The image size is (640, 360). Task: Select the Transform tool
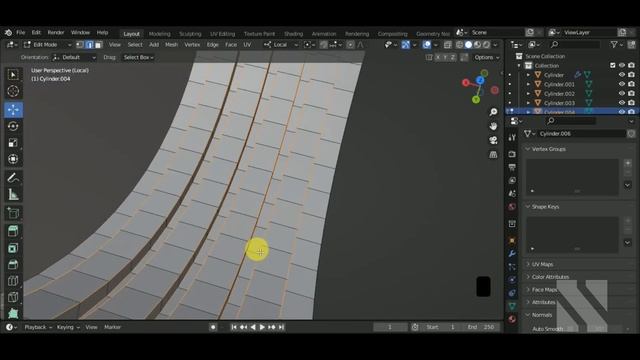13,159
